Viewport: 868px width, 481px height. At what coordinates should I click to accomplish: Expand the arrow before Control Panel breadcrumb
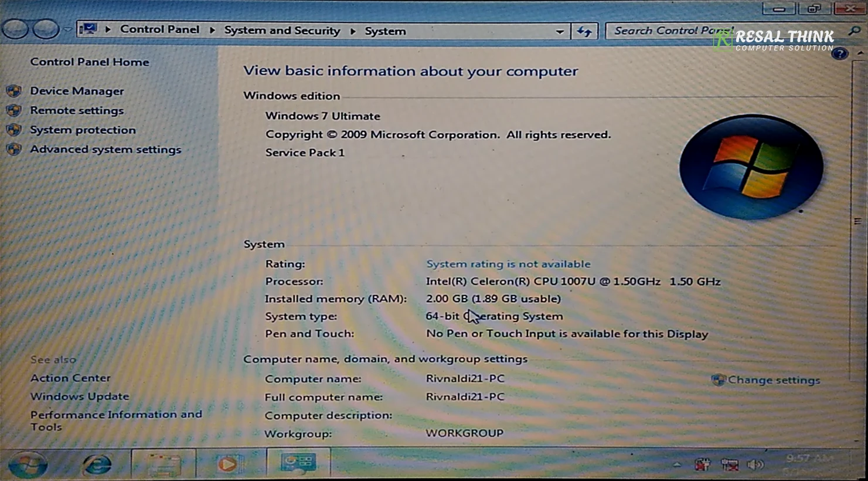pyautogui.click(x=108, y=29)
